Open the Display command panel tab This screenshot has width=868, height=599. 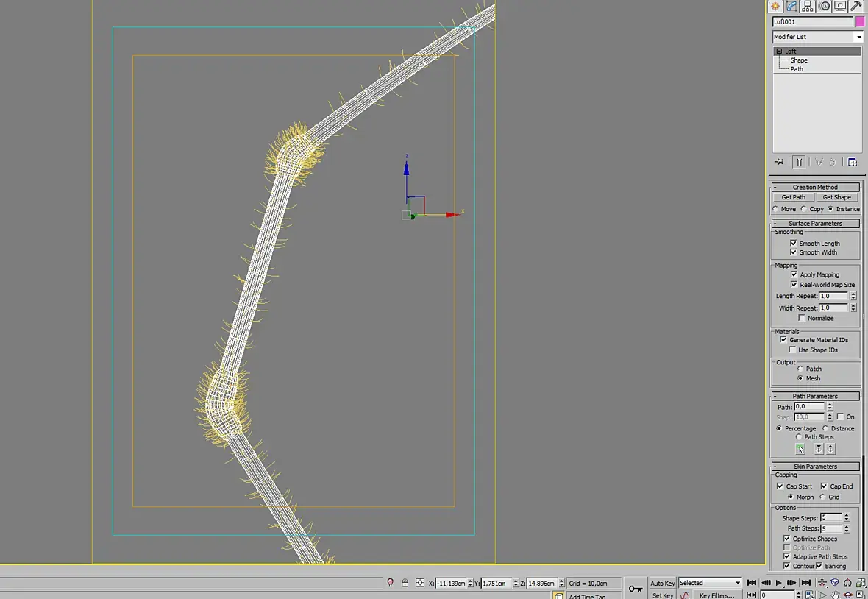click(x=840, y=6)
